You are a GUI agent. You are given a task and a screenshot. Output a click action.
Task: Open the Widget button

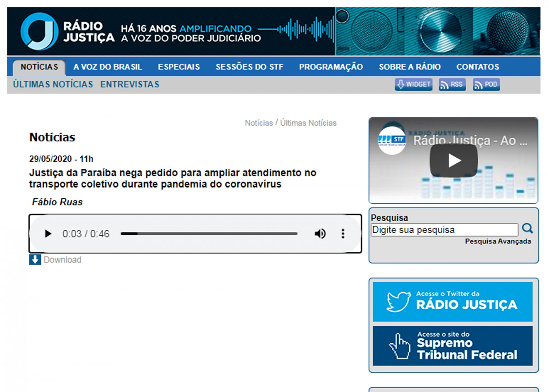tap(413, 84)
